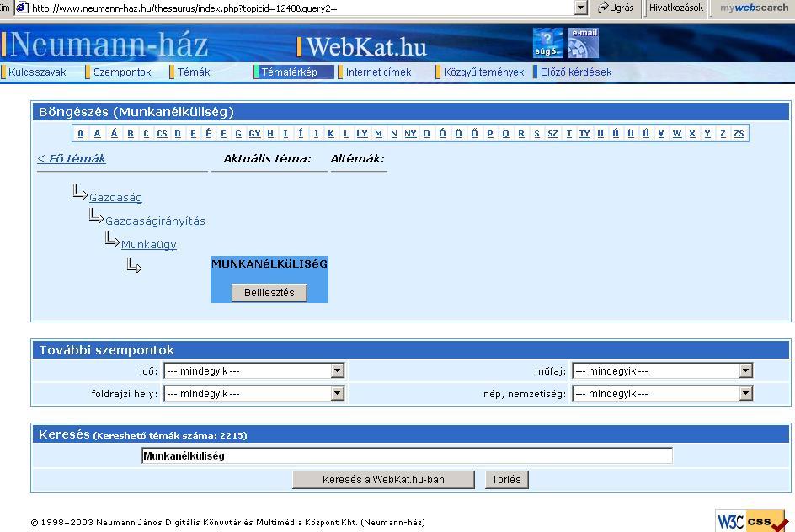Open the Hivatkozások links toolbar
Image resolution: width=795 pixels, height=532 pixels.
[x=676, y=8]
